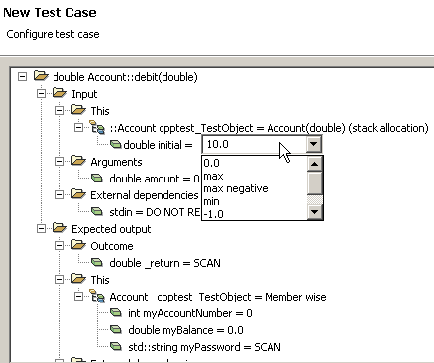Collapse the Arguments folder node

(60, 162)
